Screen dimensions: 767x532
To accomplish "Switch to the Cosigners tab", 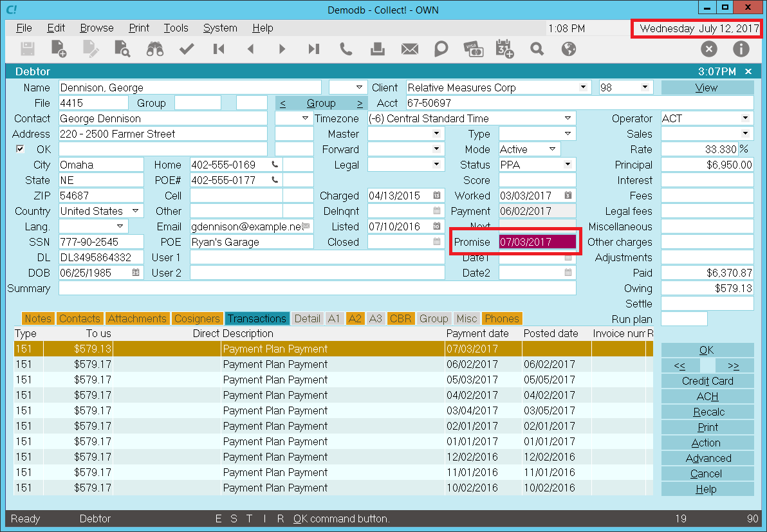I will [197, 318].
